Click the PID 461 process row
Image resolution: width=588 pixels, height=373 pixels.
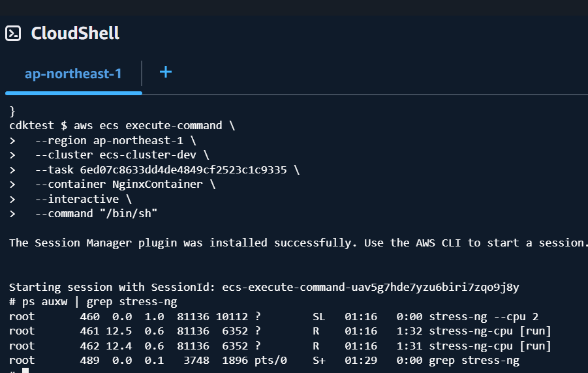[x=280, y=331]
